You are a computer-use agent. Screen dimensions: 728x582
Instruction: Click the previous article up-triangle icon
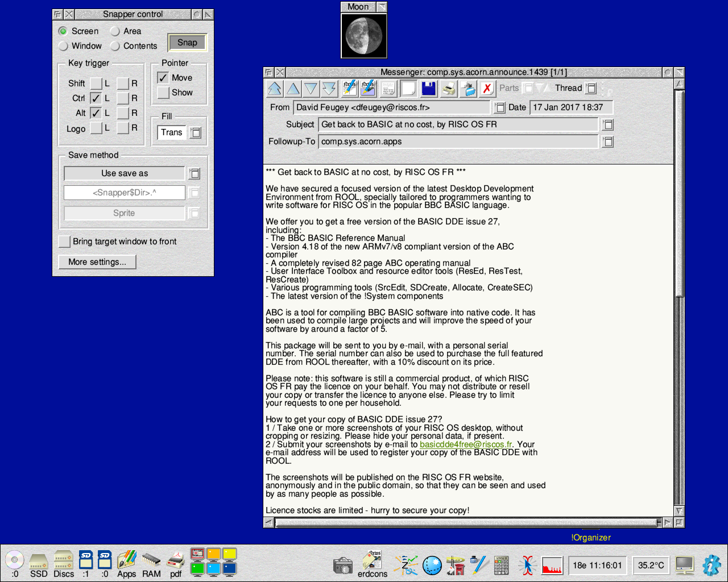(x=293, y=88)
